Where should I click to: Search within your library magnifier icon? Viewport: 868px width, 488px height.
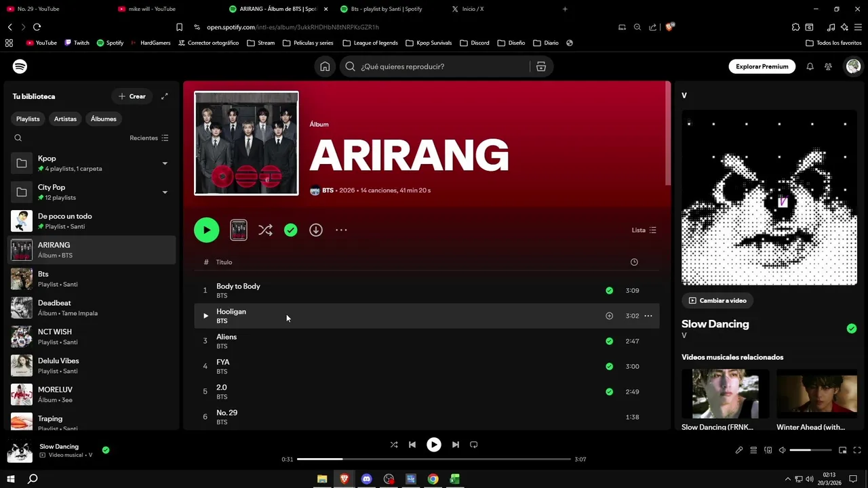[18, 138]
